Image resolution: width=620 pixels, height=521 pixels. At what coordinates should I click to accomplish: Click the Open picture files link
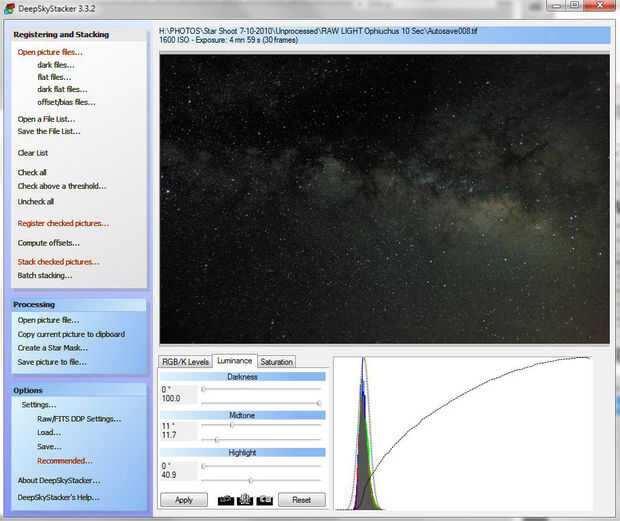(x=50, y=52)
